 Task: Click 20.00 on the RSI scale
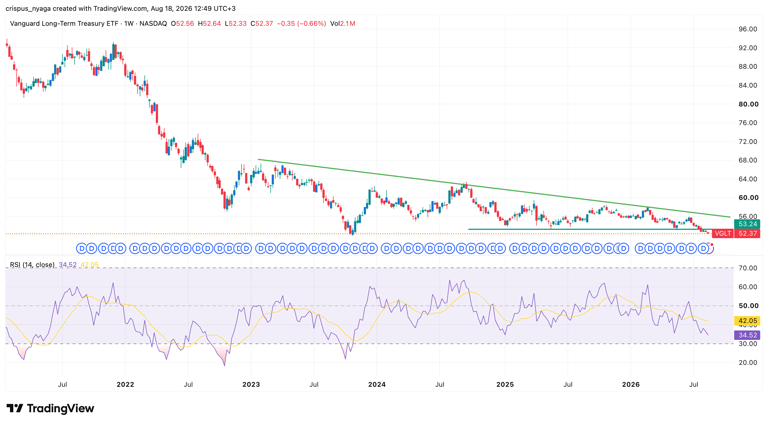point(748,363)
